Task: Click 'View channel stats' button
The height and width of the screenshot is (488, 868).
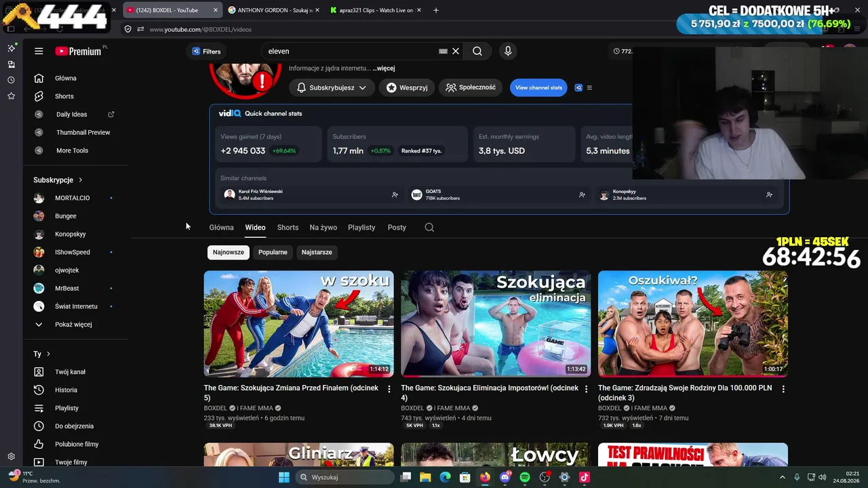Action: click(x=538, y=87)
